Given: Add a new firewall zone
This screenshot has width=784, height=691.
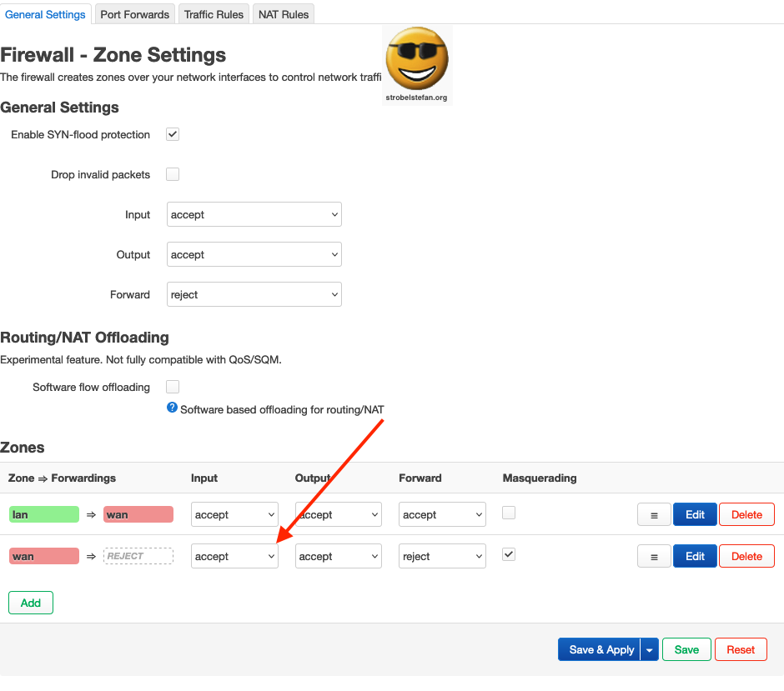Looking at the screenshot, I should click(x=31, y=603).
